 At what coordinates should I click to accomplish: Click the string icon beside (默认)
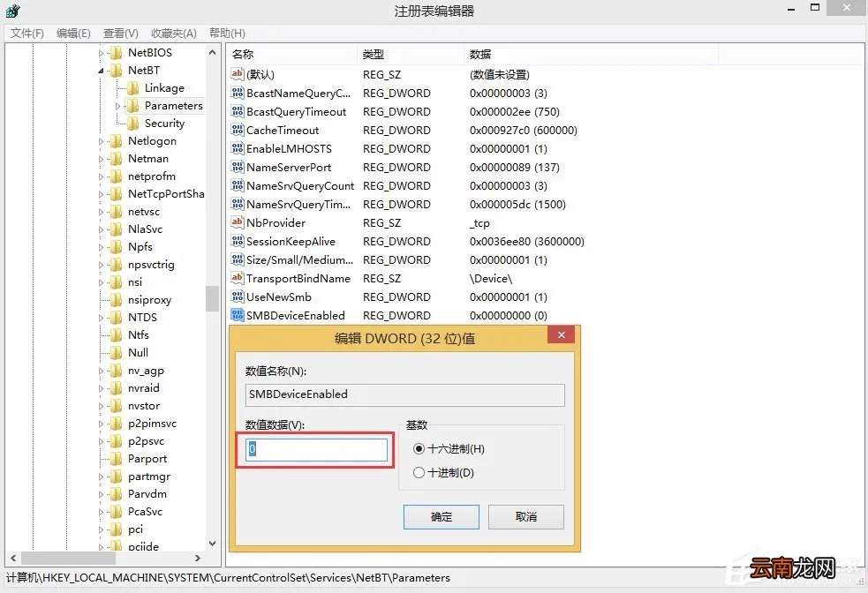coord(236,75)
